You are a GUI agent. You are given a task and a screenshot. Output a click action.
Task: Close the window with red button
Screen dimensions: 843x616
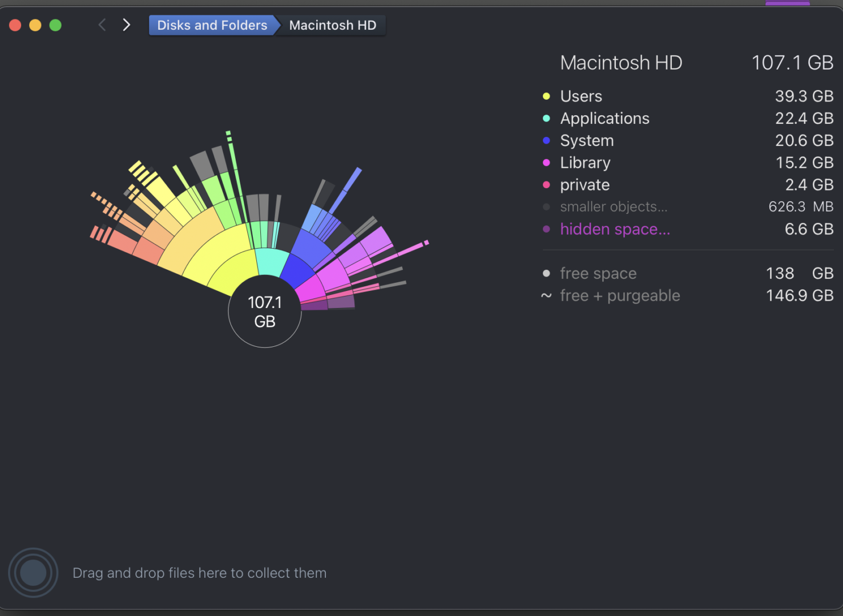click(15, 25)
